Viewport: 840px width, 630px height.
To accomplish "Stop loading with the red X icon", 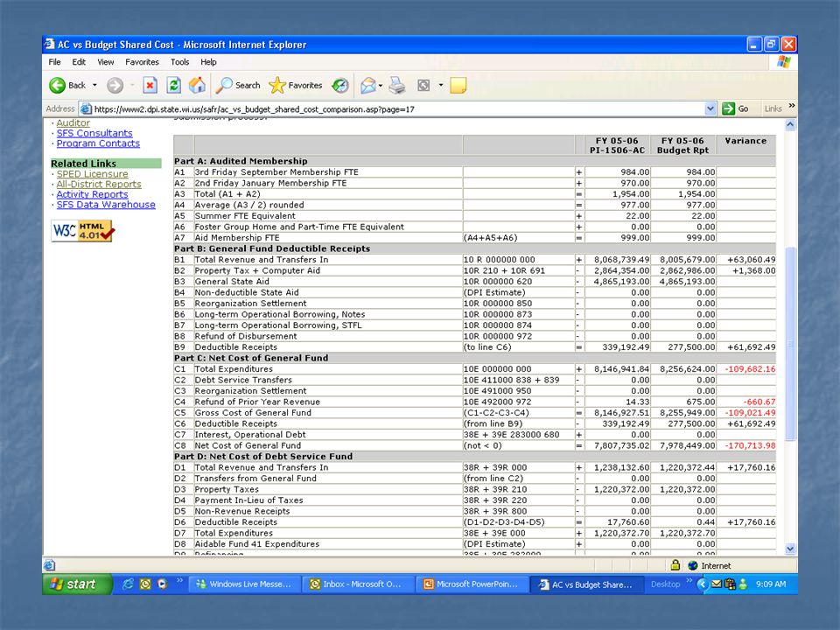I will click(150, 85).
